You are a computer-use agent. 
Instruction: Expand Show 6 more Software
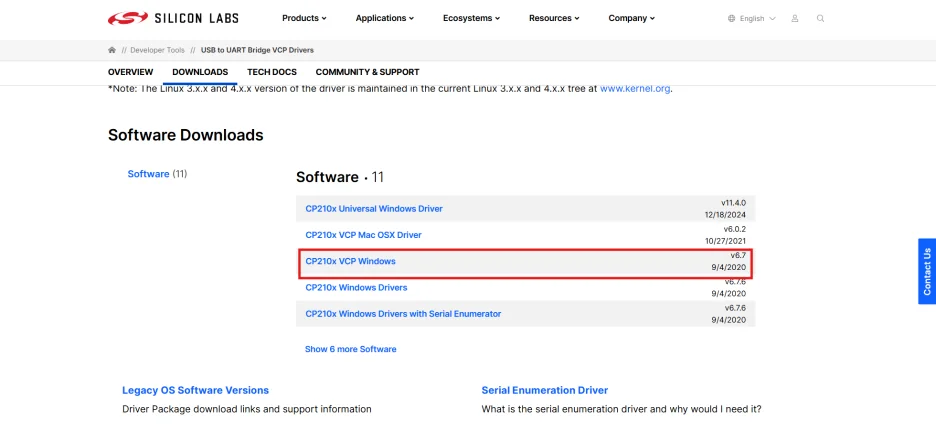(x=350, y=349)
